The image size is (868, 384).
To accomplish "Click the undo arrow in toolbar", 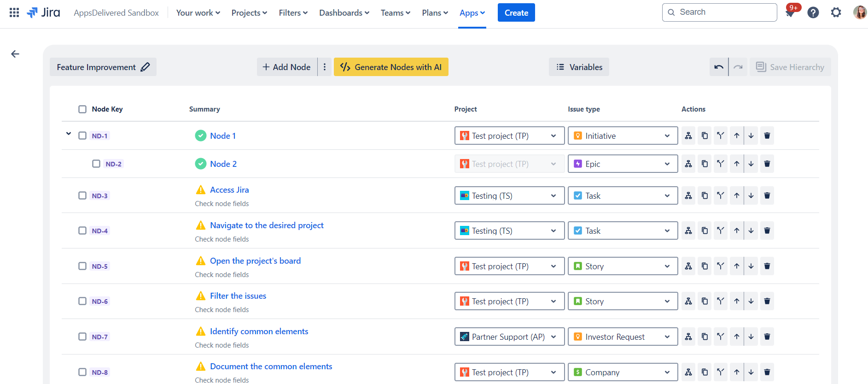I will 718,67.
